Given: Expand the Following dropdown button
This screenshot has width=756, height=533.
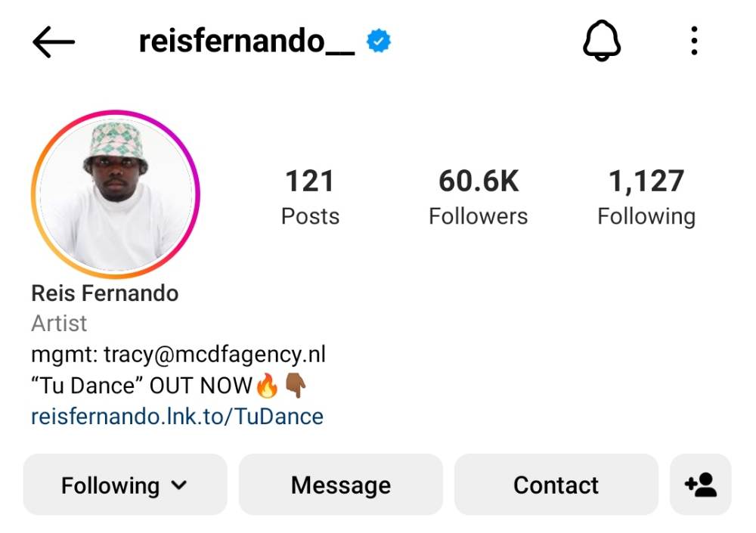Looking at the screenshot, I should pos(125,485).
